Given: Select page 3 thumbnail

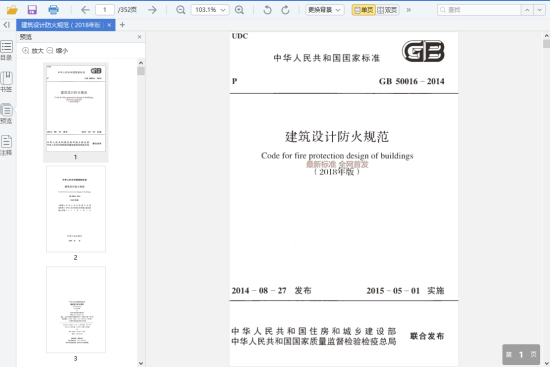Looking at the screenshot, I should (76, 309).
